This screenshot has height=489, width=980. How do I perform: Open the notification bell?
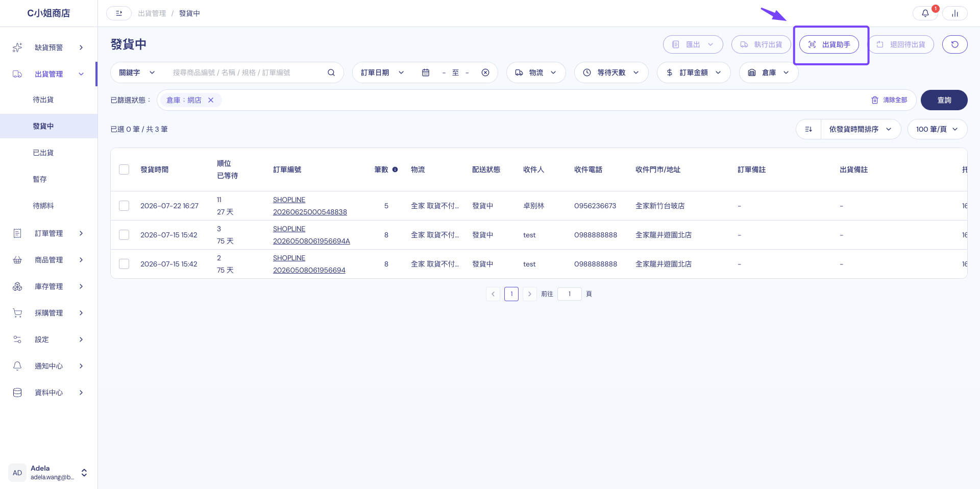[925, 13]
